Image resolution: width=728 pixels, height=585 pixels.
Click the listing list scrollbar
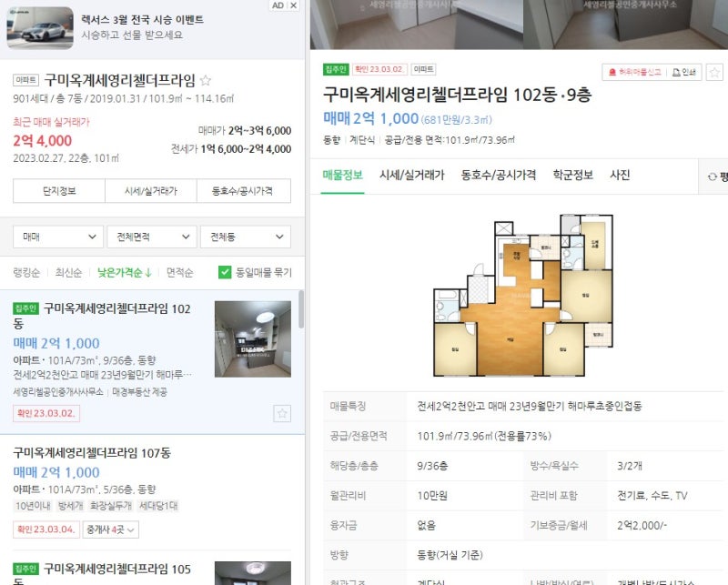point(301,309)
